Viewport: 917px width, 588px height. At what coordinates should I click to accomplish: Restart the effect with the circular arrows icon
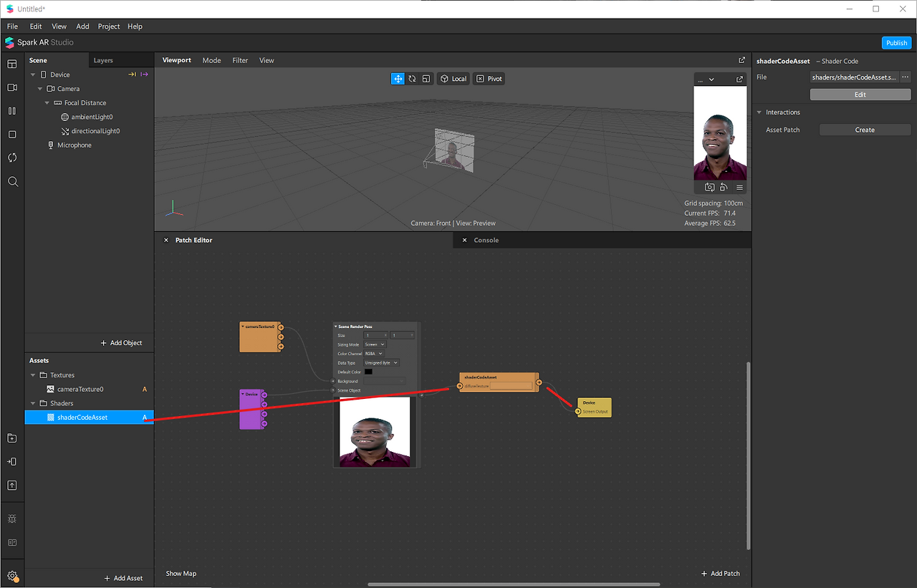click(x=12, y=158)
